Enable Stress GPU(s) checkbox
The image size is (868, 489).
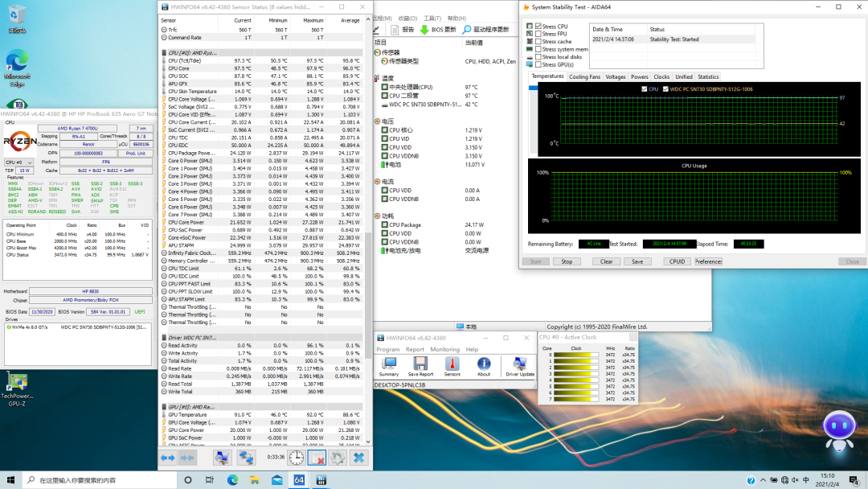pos(538,64)
